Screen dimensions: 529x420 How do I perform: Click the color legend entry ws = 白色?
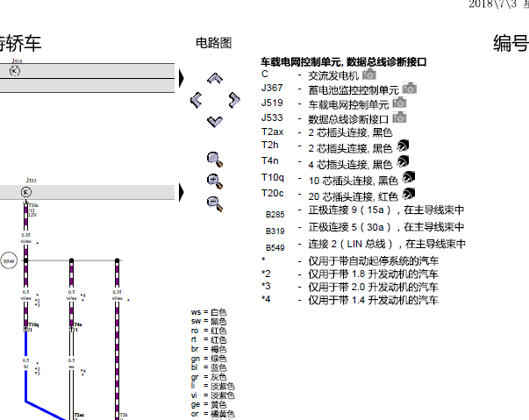point(209,312)
